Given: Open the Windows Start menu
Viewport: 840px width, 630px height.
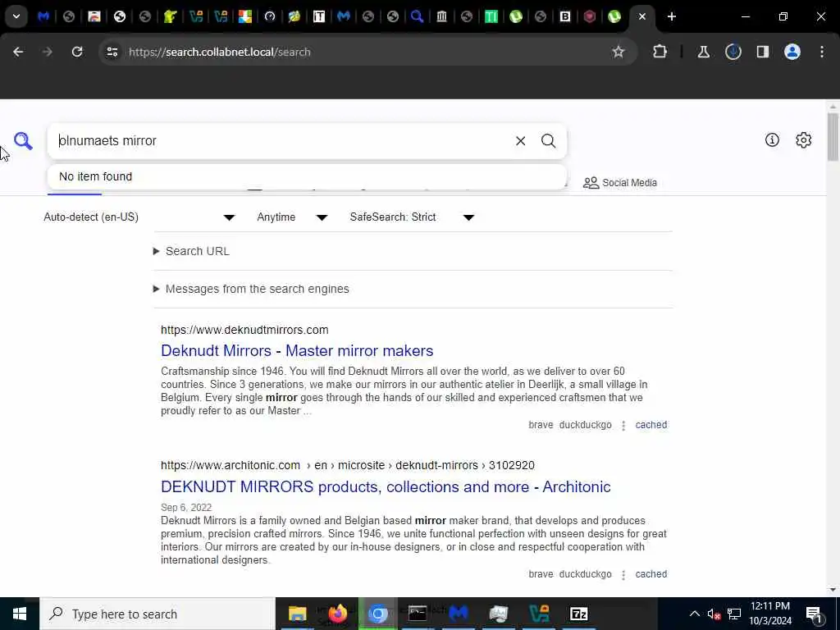Looking at the screenshot, I should coord(20,614).
